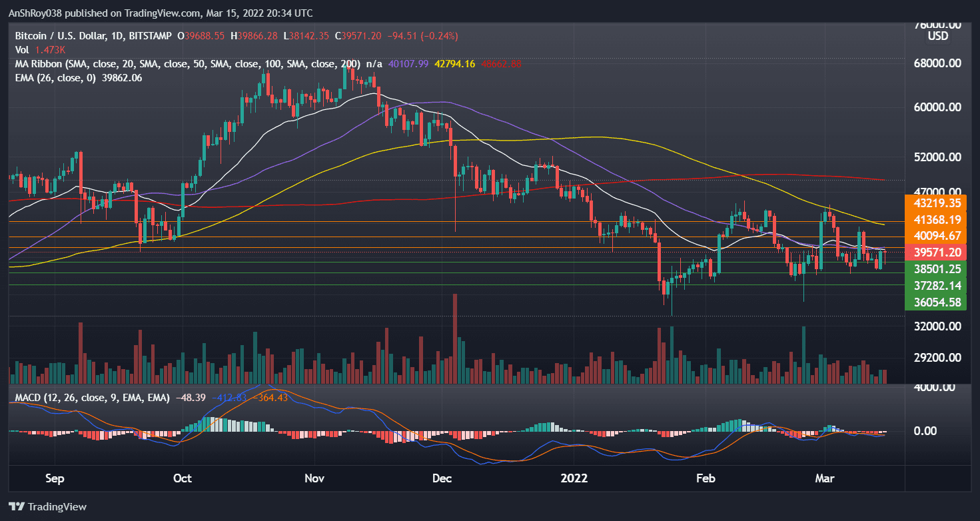The image size is (980, 521).
Task: Click the lowest green label 36054.58
Action: tap(936, 302)
